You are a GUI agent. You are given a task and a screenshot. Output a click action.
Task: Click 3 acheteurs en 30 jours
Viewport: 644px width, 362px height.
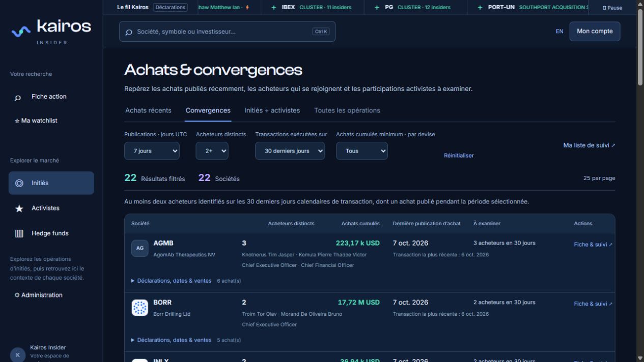pos(505,243)
